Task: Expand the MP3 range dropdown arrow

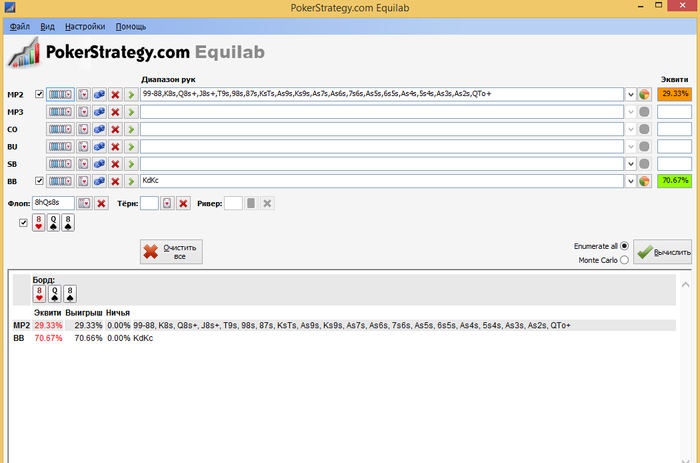Action: [630, 112]
